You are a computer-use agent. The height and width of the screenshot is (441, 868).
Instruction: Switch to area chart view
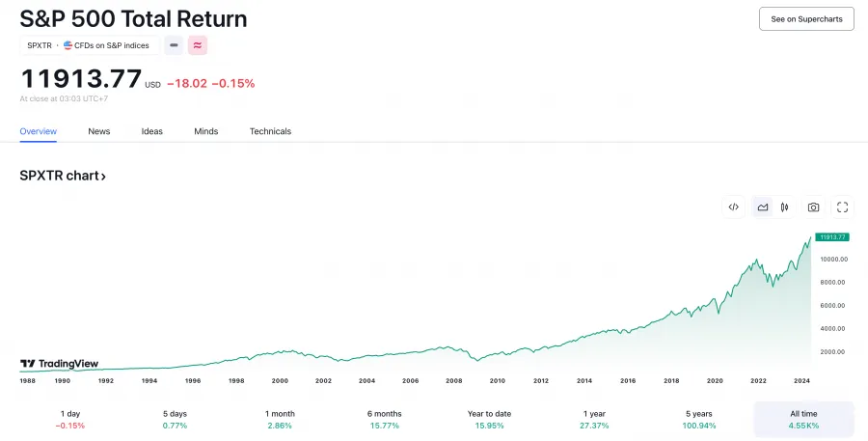[x=763, y=207]
